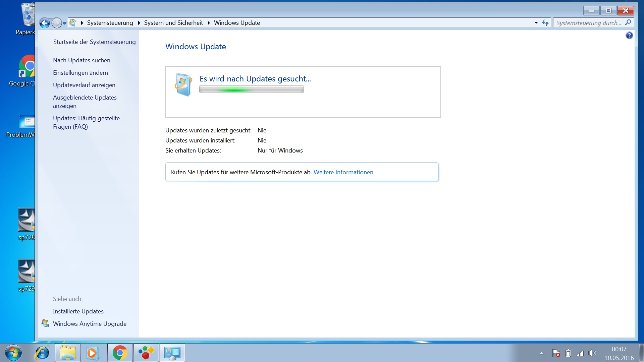Minimize the Windows Update window
Screen dimensions: 644x362
coord(592,11)
